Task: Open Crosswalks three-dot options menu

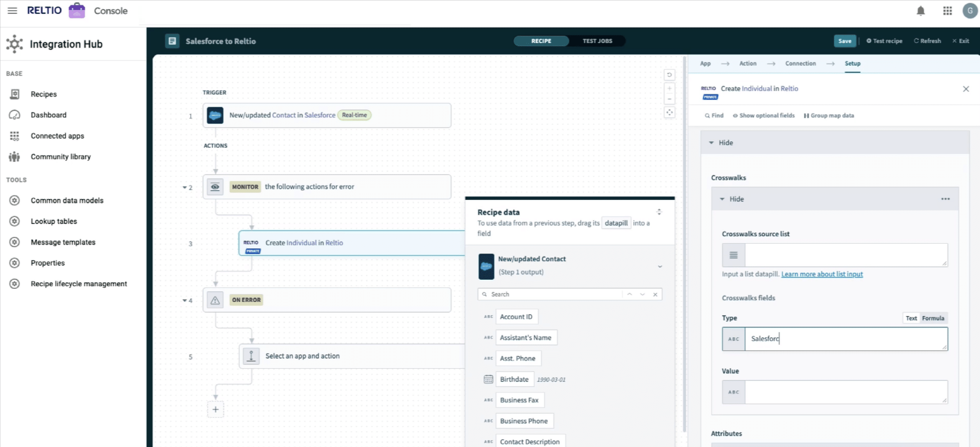Action: (x=945, y=199)
